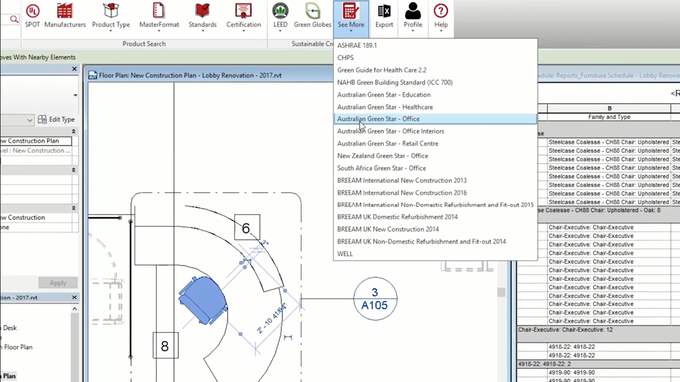Select Australian Green Star - Office Interiors
680x382 pixels.
click(x=435, y=131)
